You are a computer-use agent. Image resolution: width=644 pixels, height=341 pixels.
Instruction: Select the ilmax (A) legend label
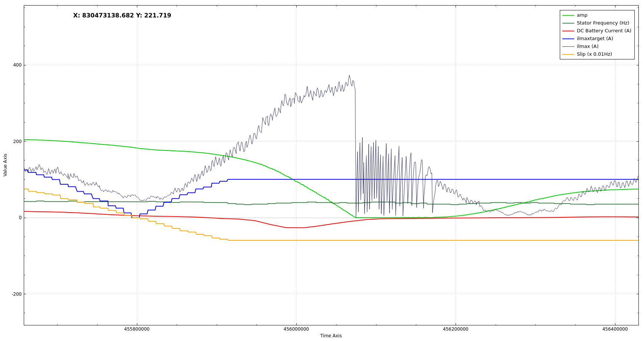tap(587, 46)
